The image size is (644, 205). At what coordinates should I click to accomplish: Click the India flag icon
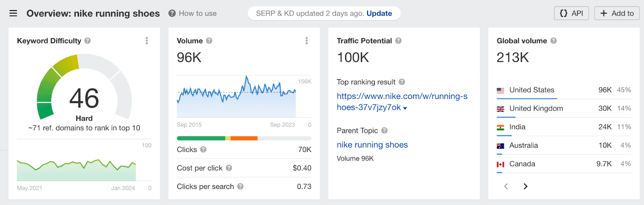pos(500,127)
